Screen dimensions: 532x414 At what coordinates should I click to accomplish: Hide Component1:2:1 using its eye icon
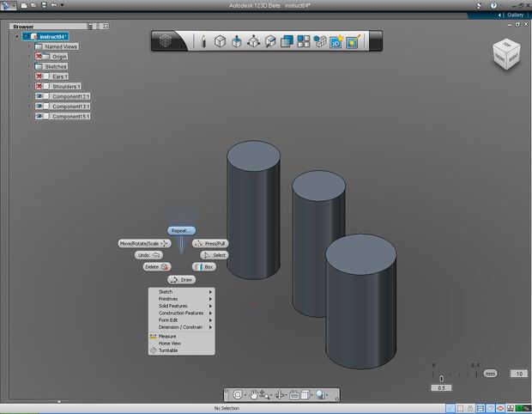[x=39, y=96]
